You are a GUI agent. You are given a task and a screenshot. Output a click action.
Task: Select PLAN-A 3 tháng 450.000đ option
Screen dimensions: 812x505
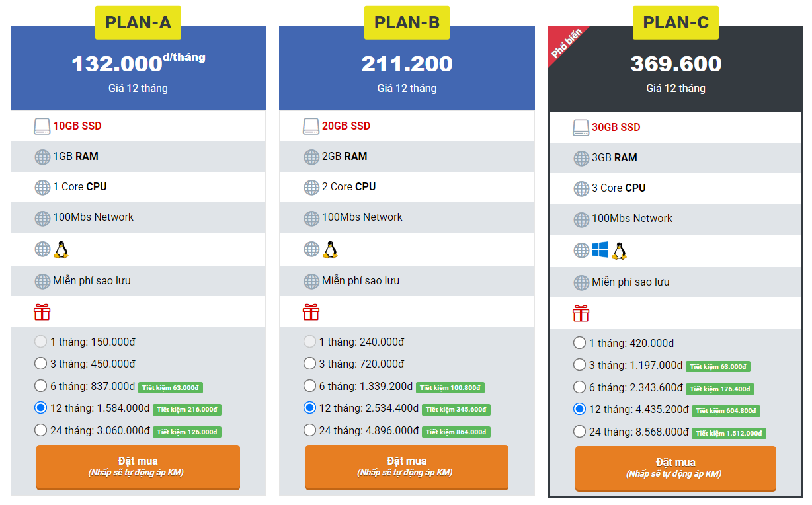click(40, 364)
